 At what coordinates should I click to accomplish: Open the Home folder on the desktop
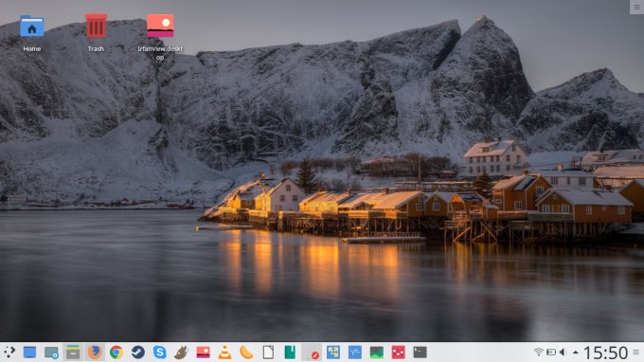31,26
